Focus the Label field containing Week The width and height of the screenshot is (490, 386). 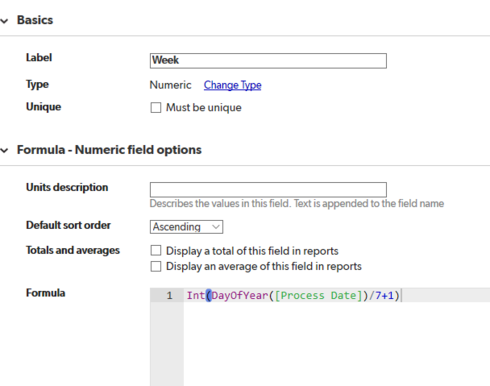tap(268, 61)
